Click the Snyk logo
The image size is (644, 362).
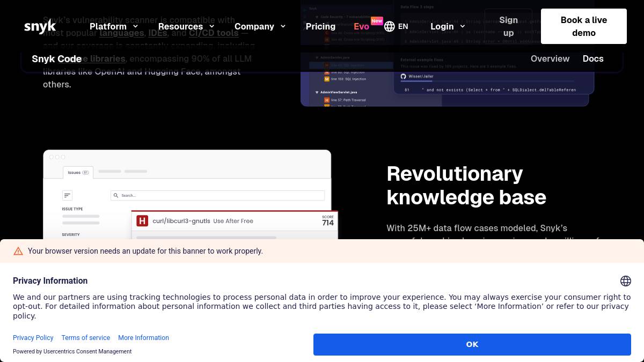pyautogui.click(x=40, y=26)
